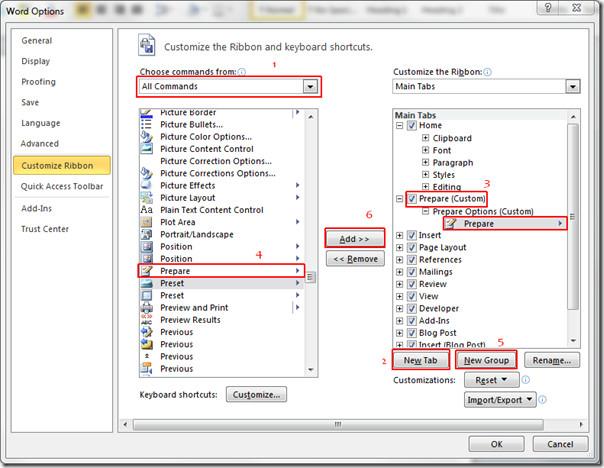
Task: Select the Picture Effects command icon
Action: (x=147, y=185)
